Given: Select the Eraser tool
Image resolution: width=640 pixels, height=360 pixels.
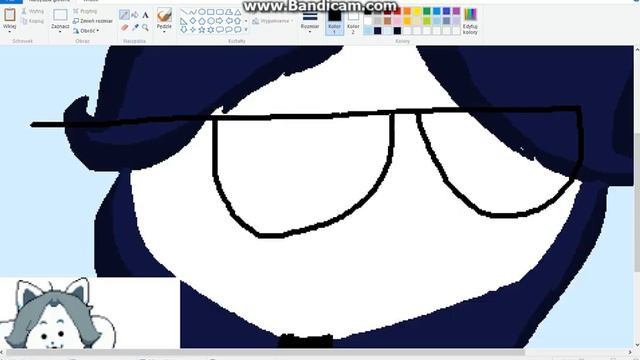Looking at the screenshot, I should point(124,27).
